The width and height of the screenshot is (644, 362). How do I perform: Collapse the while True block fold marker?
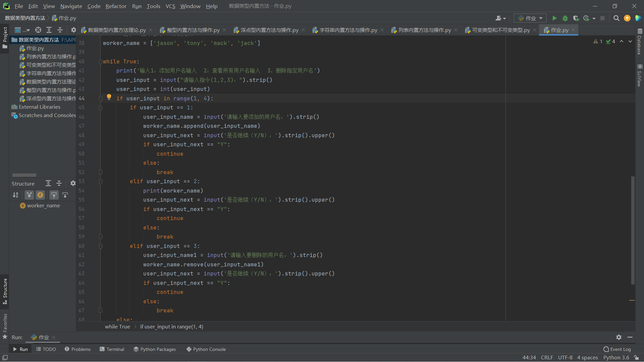[100, 62]
